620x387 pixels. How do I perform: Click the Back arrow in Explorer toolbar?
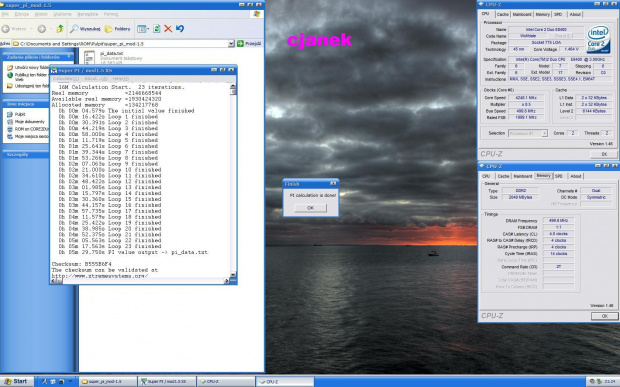pos(6,28)
